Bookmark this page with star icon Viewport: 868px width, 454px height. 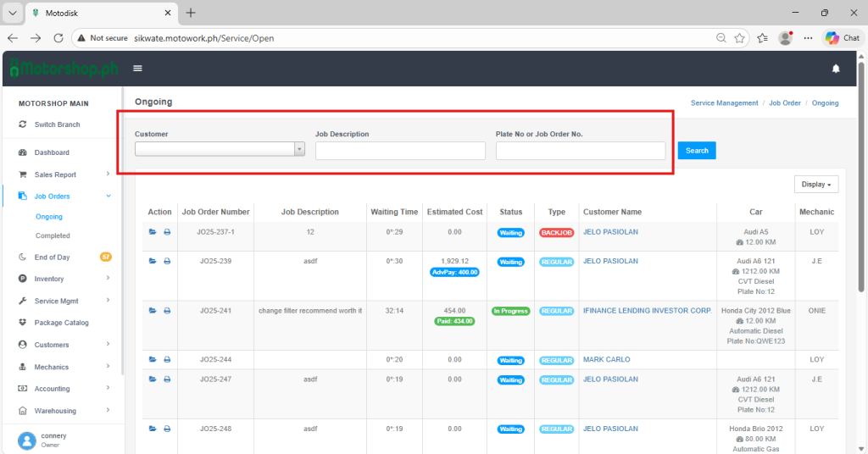pos(740,38)
